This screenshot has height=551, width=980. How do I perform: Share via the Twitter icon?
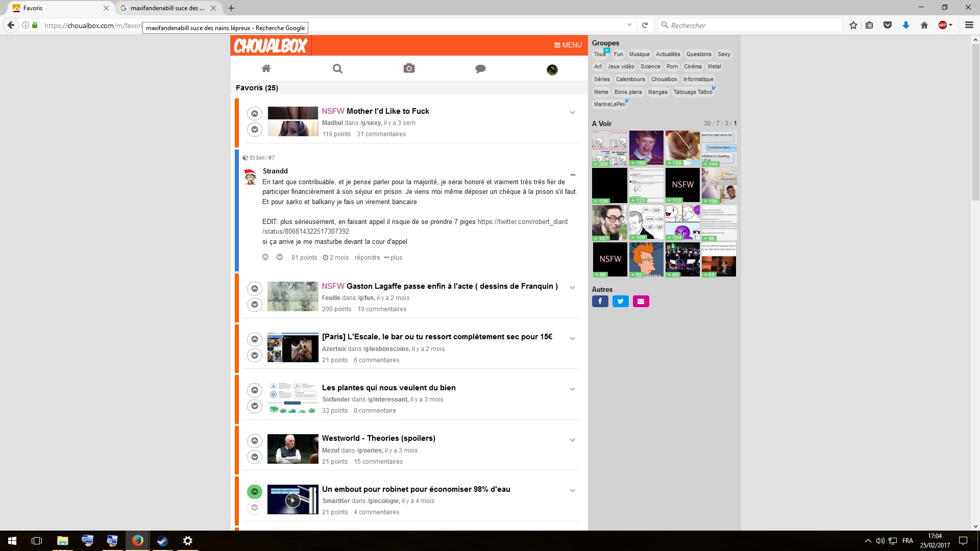coord(621,302)
